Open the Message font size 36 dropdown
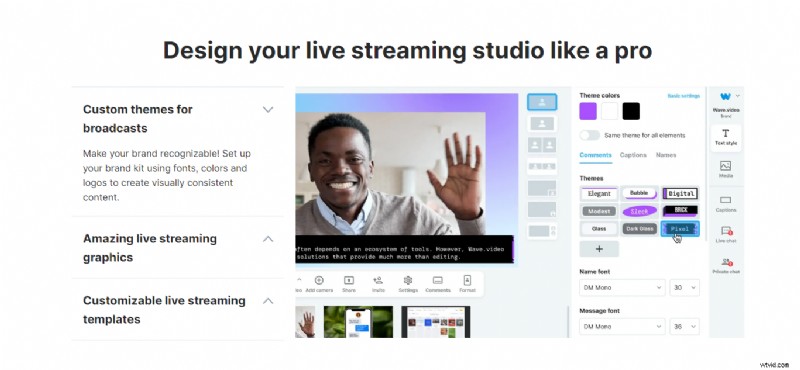This screenshot has width=800, height=370. pyautogui.click(x=685, y=326)
